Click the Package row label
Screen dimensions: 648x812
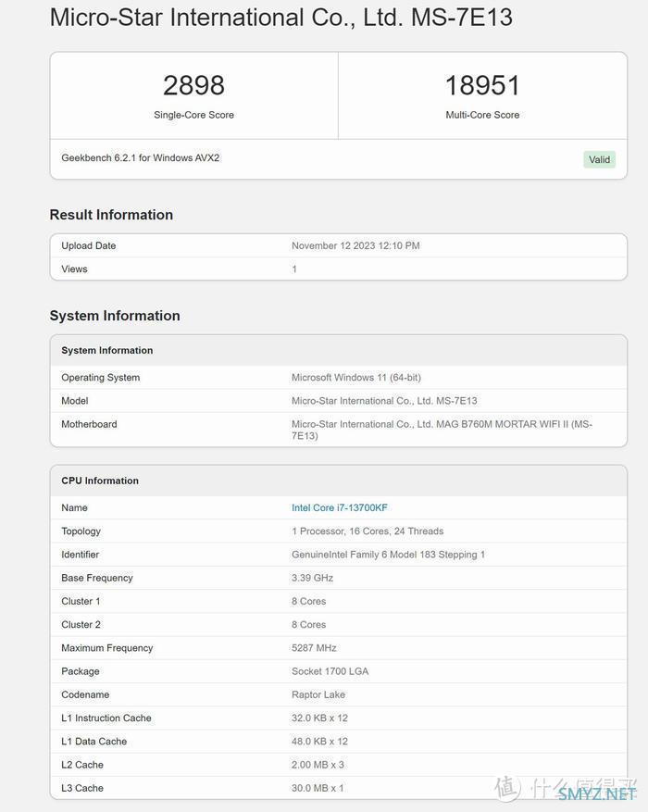(81, 671)
